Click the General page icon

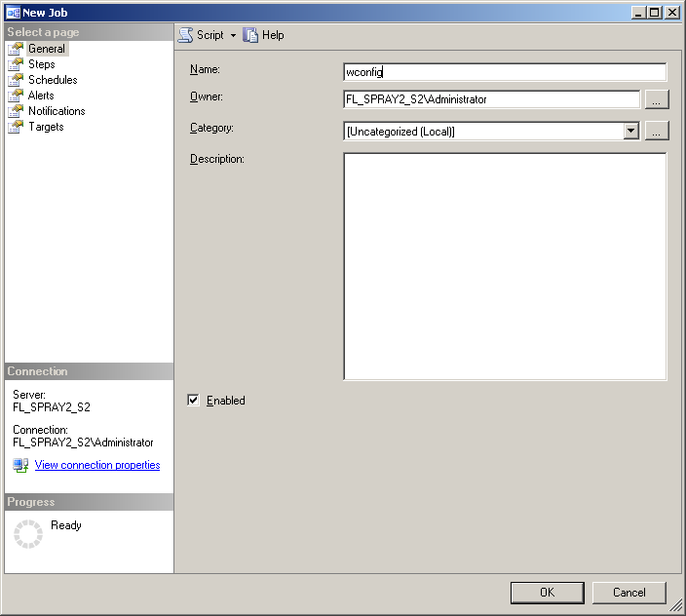[x=16, y=49]
